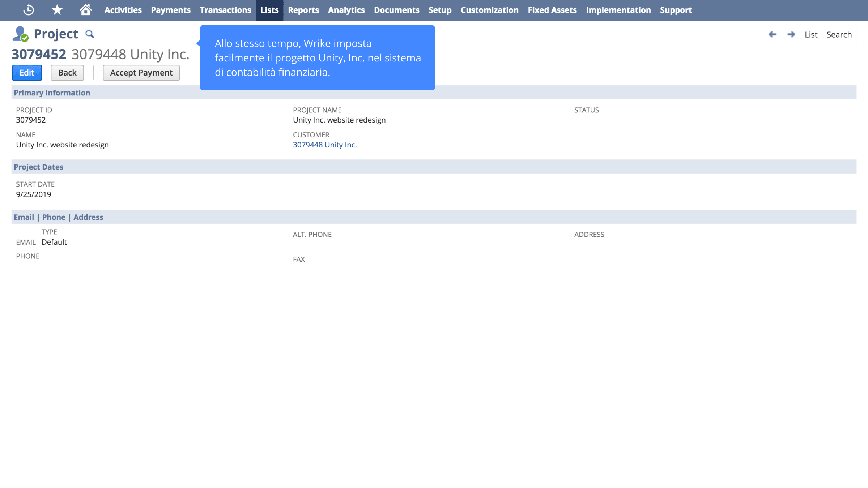Image resolution: width=868 pixels, height=488 pixels.
Task: Open the Customization menu
Action: click(490, 10)
